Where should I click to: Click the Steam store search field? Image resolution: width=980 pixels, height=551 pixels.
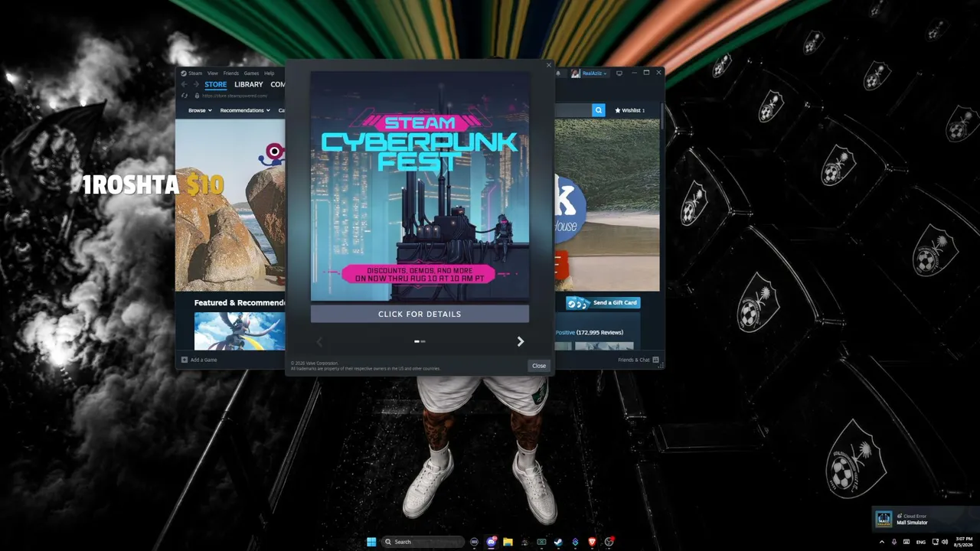tap(573, 110)
